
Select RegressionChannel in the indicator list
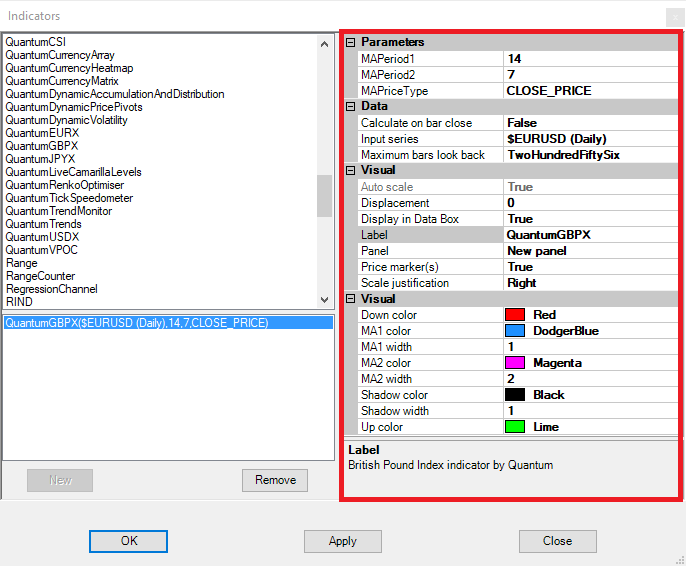point(51,289)
